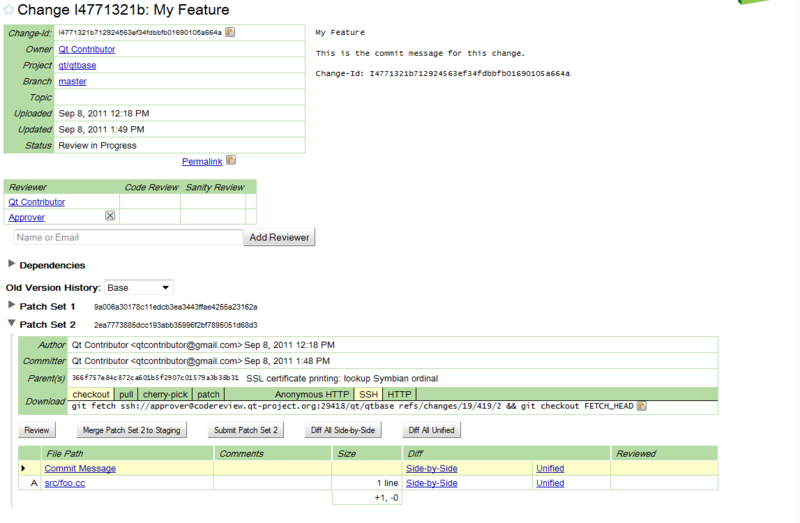Click the Add Reviewer button
This screenshot has width=800, height=523.
280,238
